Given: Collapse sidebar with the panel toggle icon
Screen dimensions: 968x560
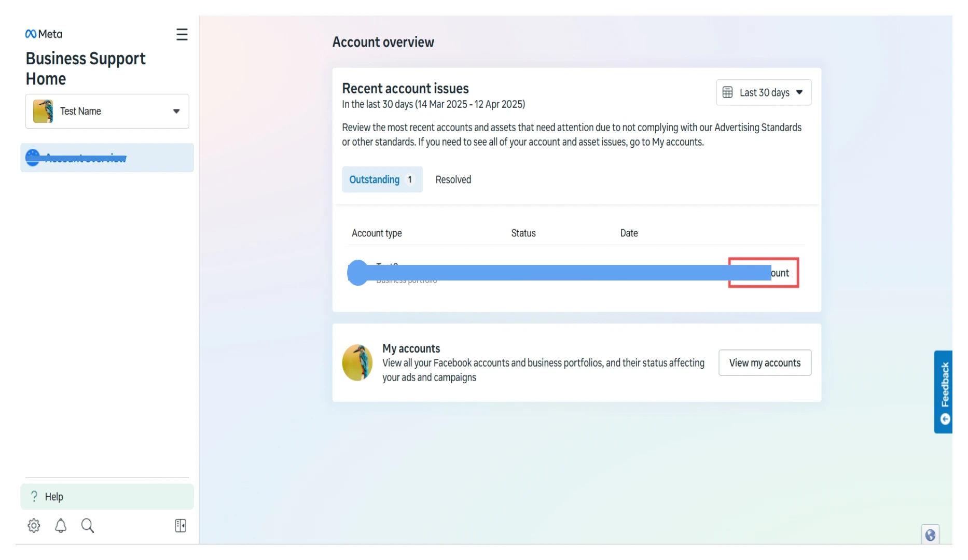Looking at the screenshot, I should point(181,526).
